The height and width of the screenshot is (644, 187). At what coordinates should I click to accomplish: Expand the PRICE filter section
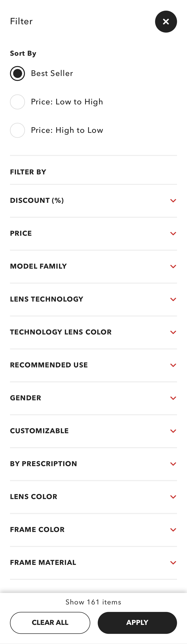pyautogui.click(x=93, y=234)
